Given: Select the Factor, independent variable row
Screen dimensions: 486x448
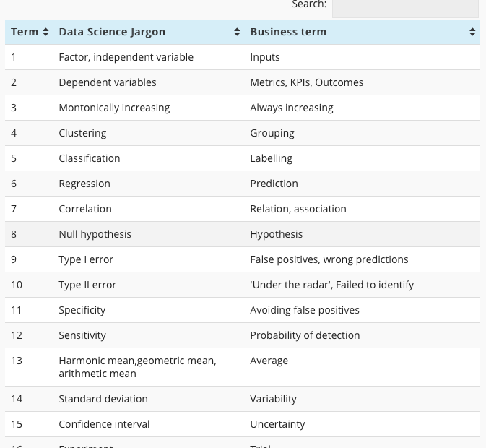Looking at the screenshot, I should pos(126,57).
